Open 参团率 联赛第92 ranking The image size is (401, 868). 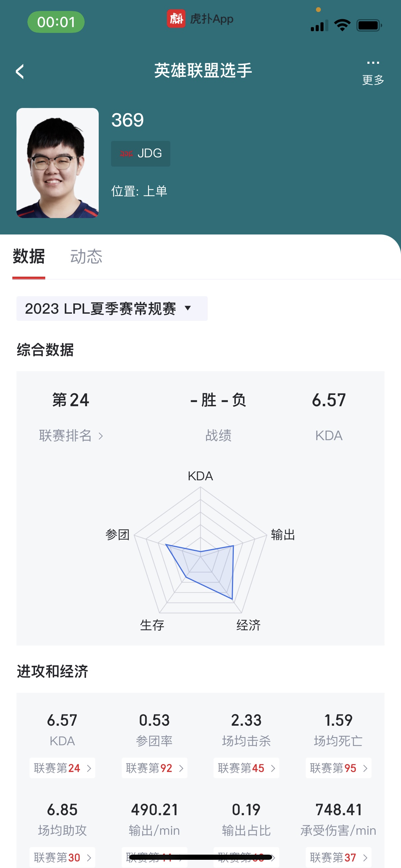click(x=155, y=768)
